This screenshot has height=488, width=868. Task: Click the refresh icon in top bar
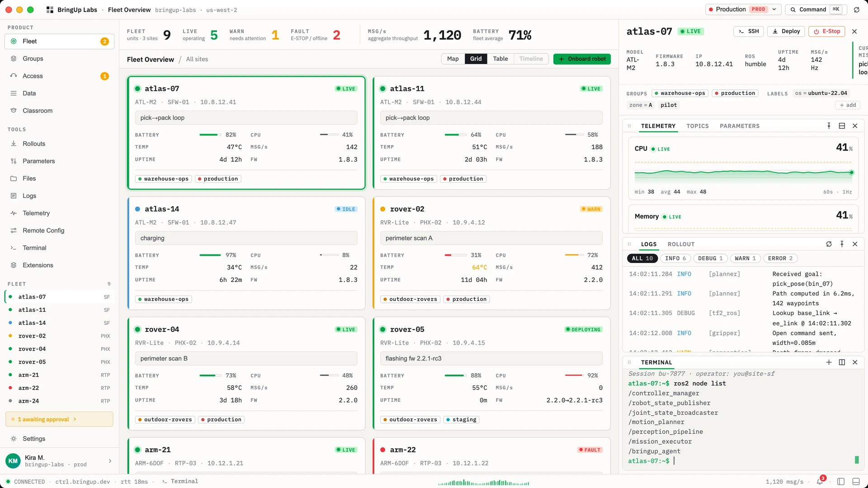tap(856, 9)
